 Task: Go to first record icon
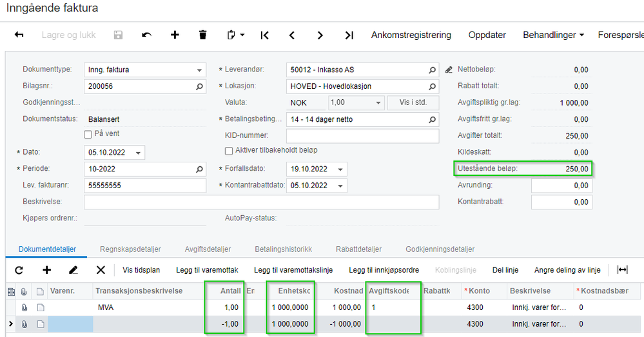click(264, 35)
